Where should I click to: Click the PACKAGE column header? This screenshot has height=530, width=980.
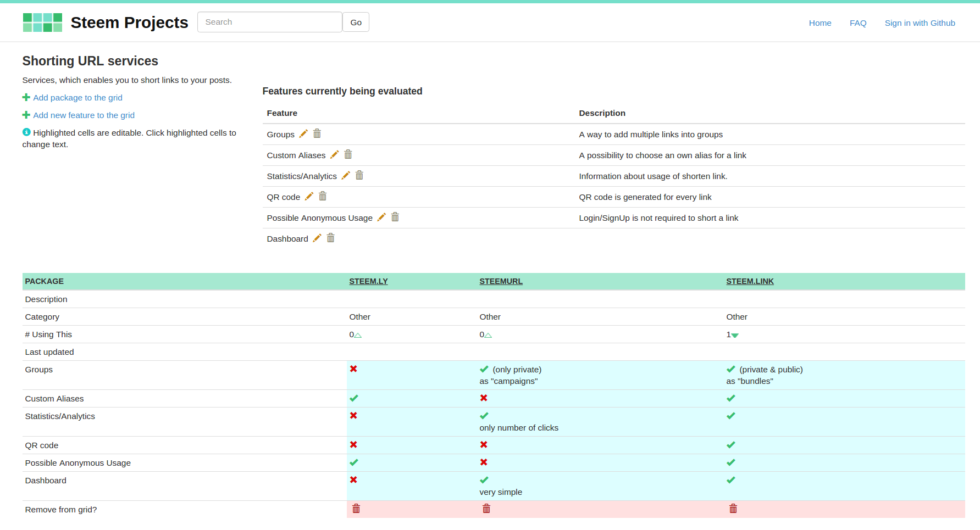coord(45,281)
